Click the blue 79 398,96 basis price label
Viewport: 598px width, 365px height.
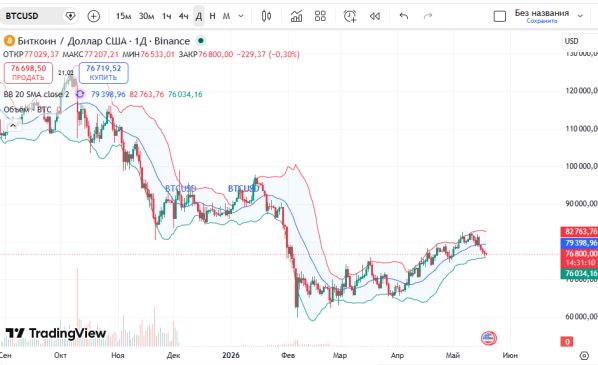click(580, 243)
